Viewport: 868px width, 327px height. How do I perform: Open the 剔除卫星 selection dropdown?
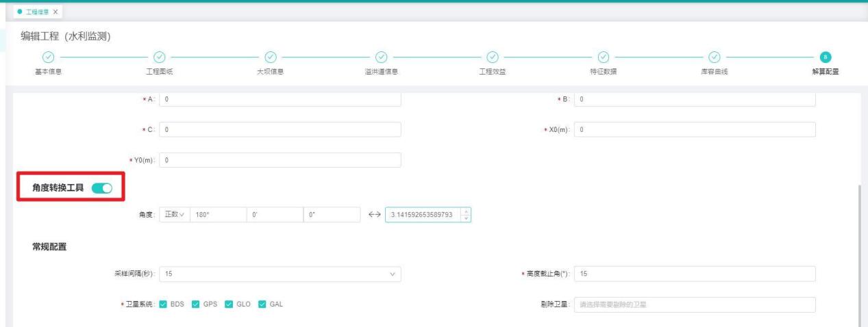coord(695,304)
